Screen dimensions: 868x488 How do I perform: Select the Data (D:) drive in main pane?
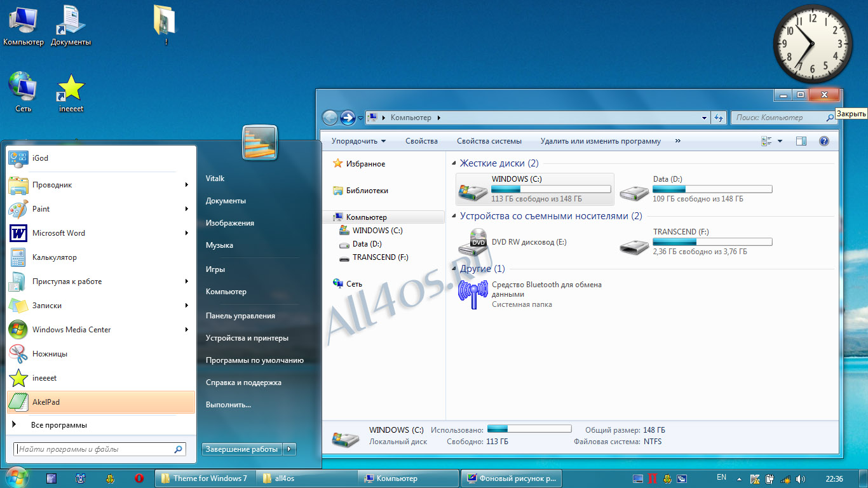(696, 189)
